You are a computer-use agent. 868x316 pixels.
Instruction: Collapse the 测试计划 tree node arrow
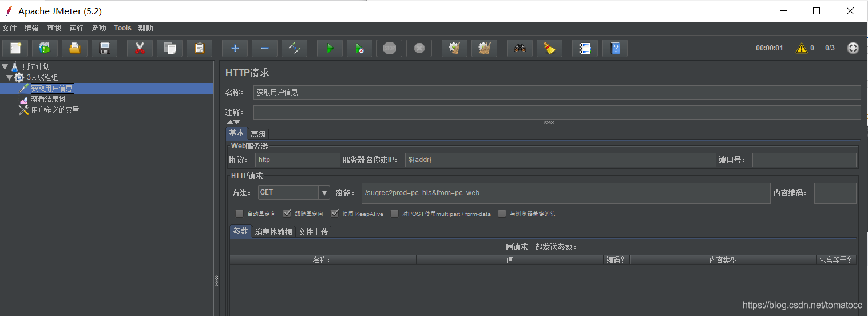5,66
